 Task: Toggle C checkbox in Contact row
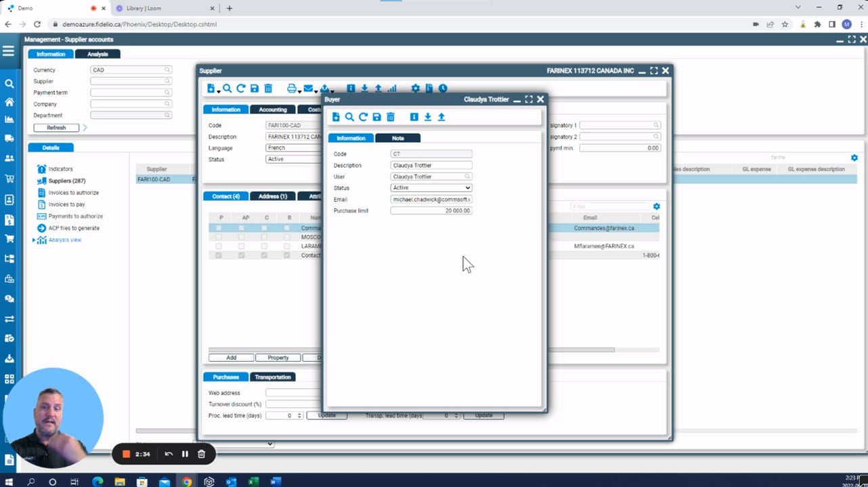tap(264, 255)
